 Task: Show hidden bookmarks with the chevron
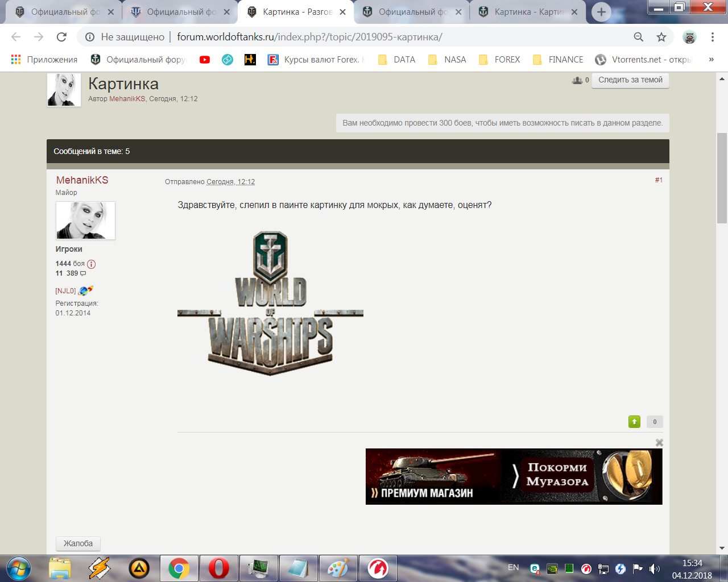click(711, 60)
